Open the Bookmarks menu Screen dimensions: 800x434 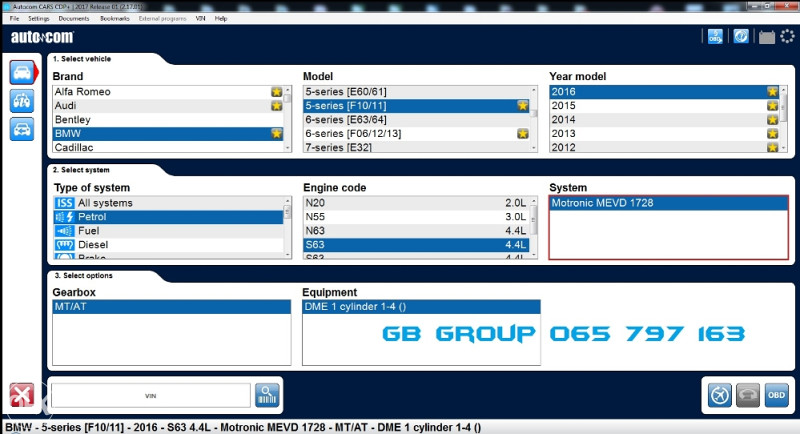point(115,18)
